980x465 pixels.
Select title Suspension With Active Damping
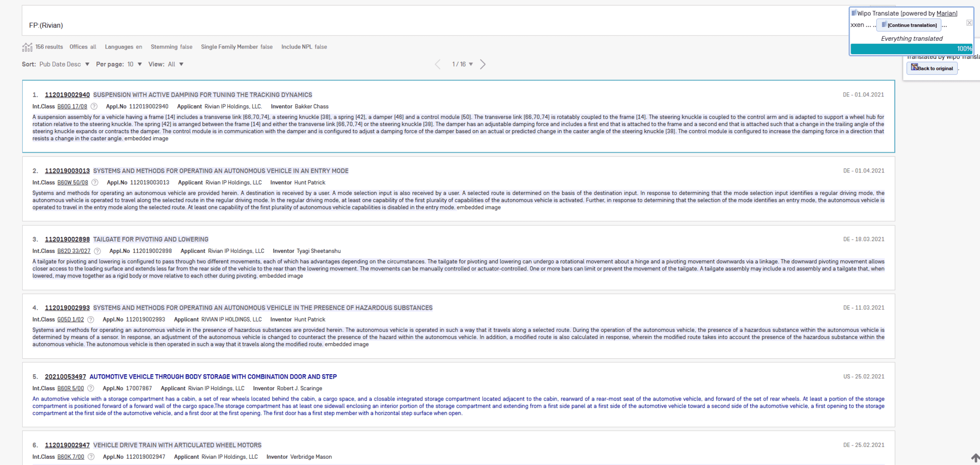pyautogui.click(x=203, y=95)
